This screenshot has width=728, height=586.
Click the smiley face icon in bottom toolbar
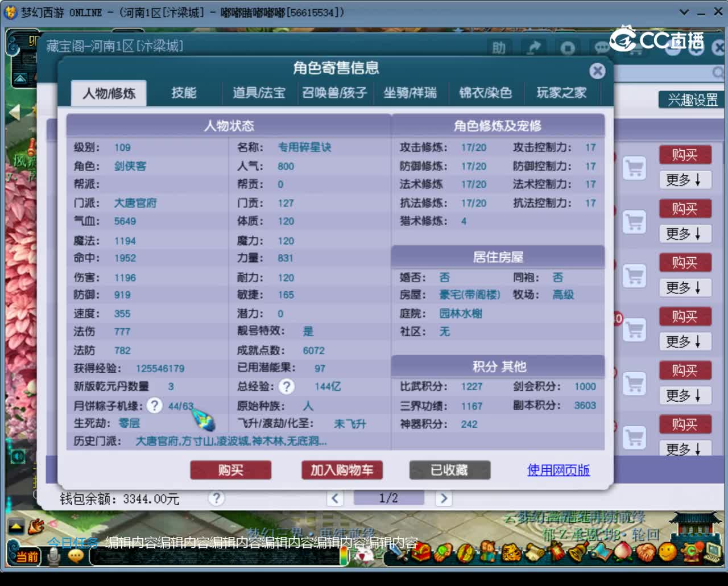(x=668, y=552)
